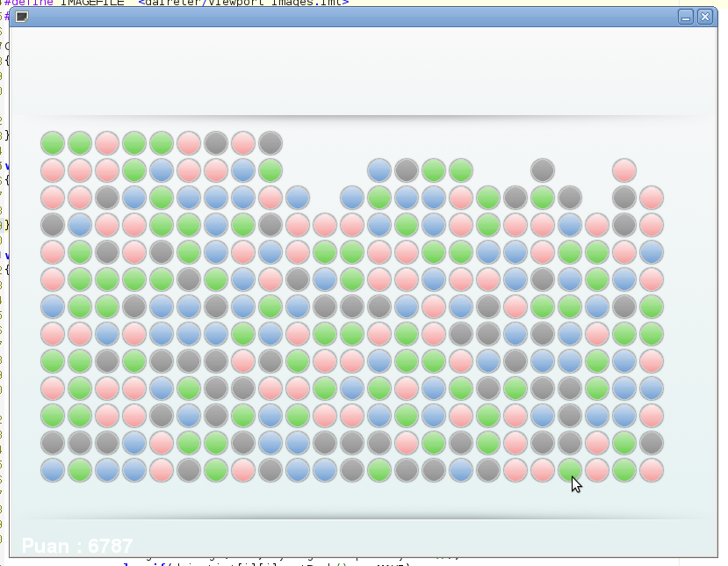Click the green ball second from right in bottom row
This screenshot has width=728, height=566.
tap(623, 470)
